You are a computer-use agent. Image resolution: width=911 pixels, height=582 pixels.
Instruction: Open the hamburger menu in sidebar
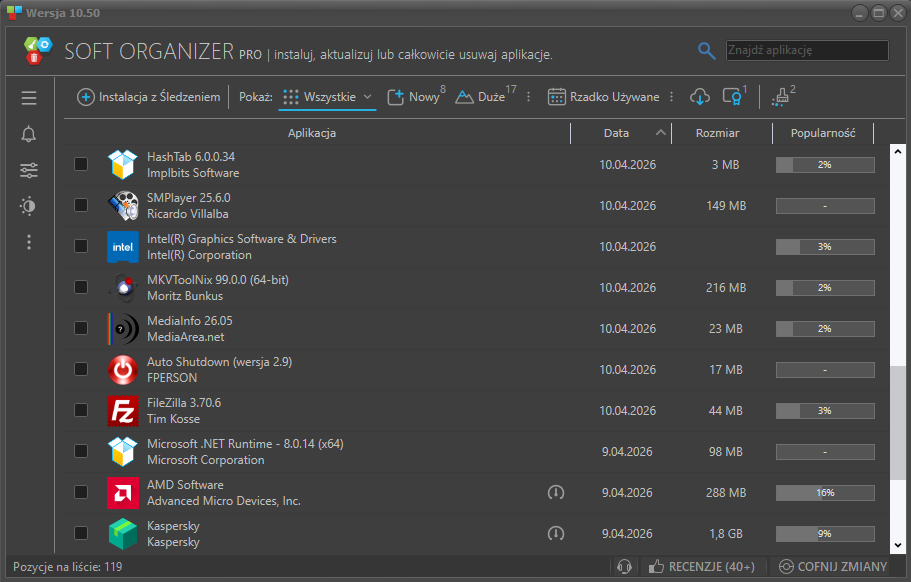[x=28, y=98]
